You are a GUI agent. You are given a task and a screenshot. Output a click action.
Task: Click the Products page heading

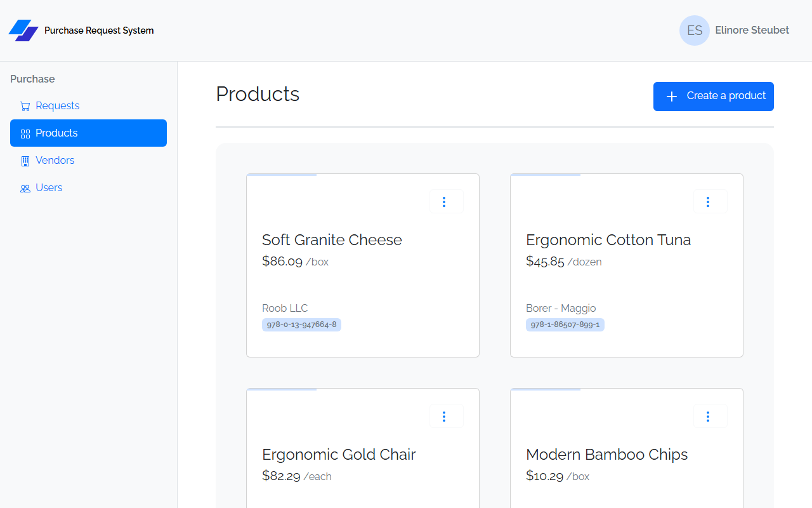[258, 94]
